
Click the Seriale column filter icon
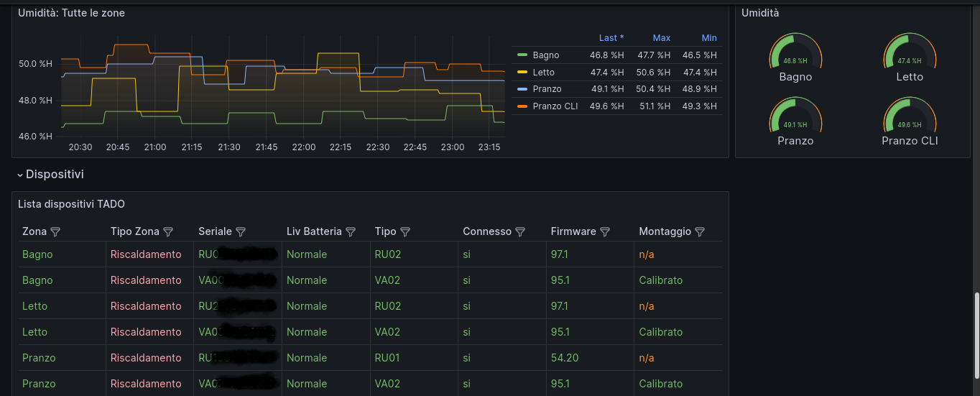(x=241, y=232)
